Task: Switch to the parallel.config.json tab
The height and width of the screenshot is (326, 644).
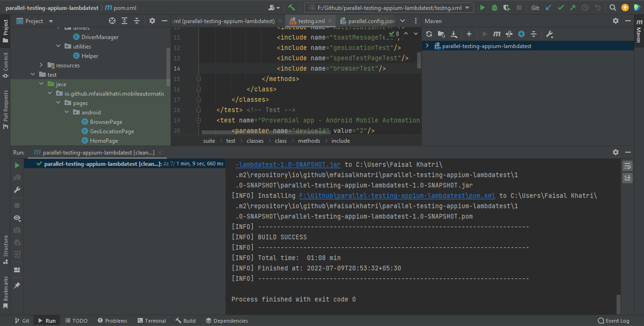Action: click(x=372, y=21)
